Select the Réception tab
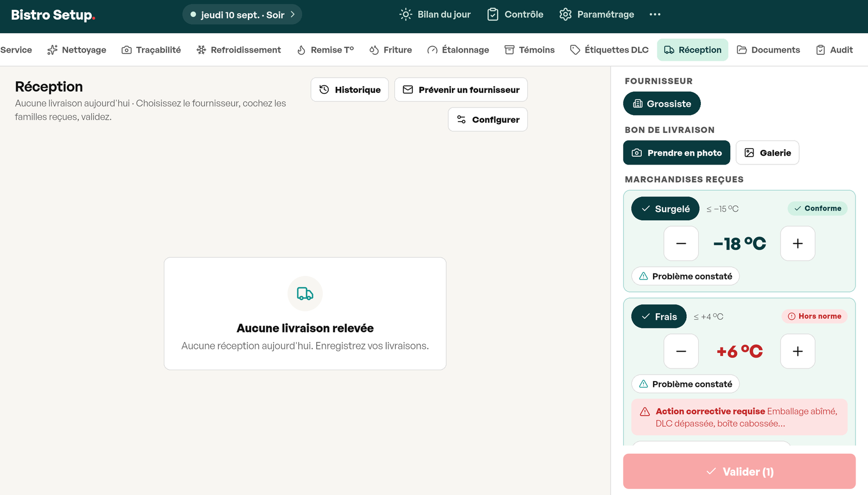This screenshot has height=495, width=868. (693, 50)
